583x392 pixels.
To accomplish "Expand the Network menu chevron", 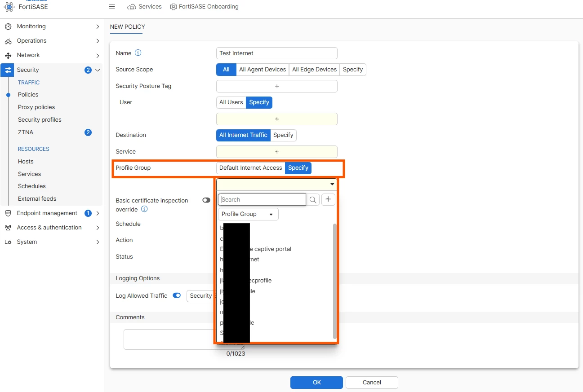I will click(x=98, y=55).
